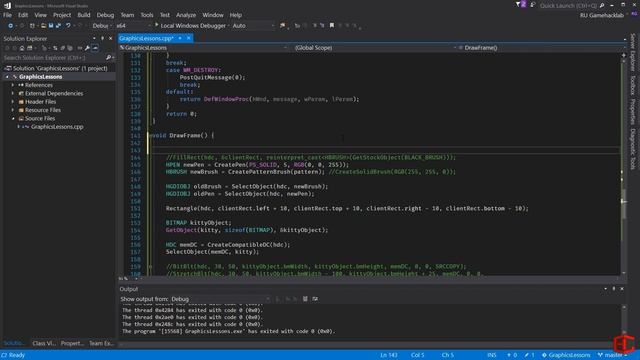Expand the References node
This screenshot has width=640, height=360.
tap(13, 85)
